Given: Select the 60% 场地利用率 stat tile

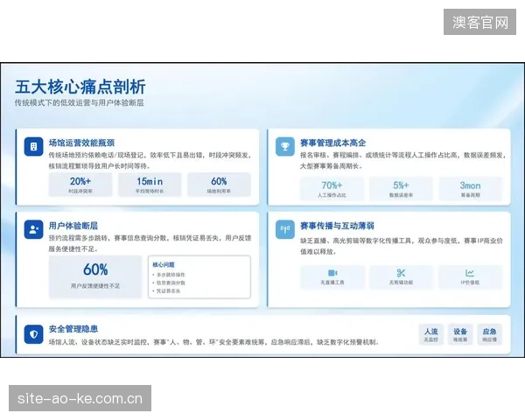Looking at the screenshot, I should (x=219, y=185).
